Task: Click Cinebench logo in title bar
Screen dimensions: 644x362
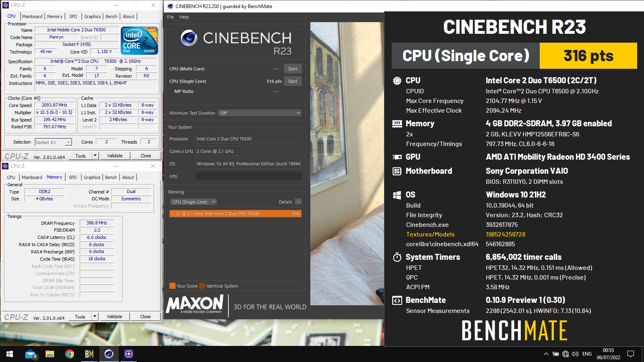Action: coord(170,6)
